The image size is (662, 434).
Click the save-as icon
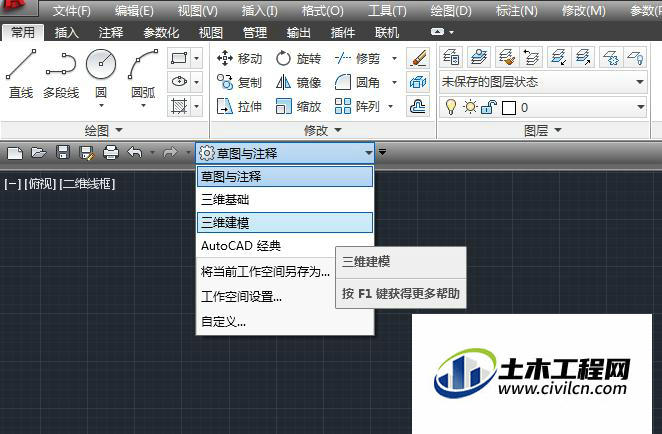point(87,152)
